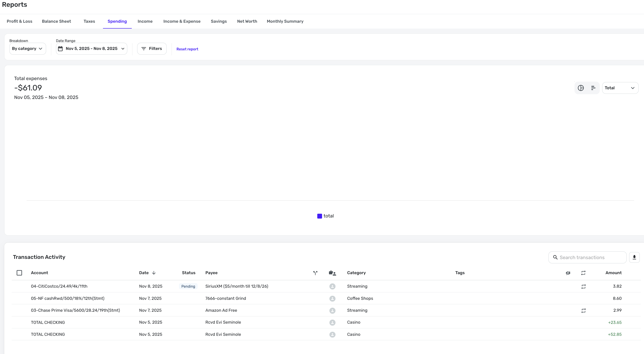Switch to bar chart view icon
Screen dimensions: 644x354
point(593,88)
